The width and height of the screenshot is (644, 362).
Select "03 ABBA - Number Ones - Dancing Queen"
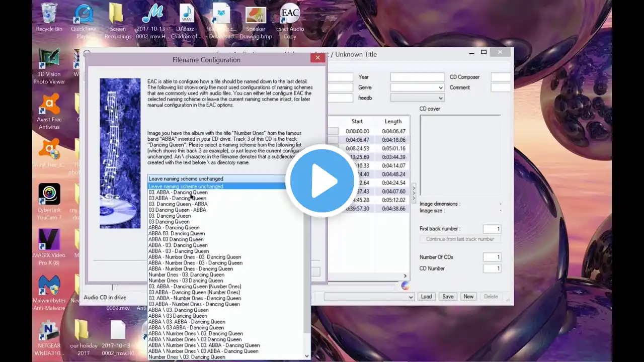pos(194,304)
